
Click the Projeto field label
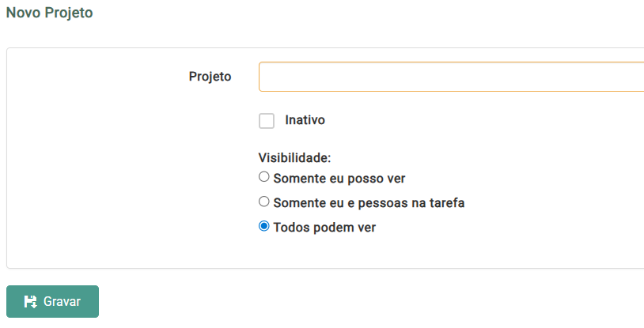tap(210, 77)
